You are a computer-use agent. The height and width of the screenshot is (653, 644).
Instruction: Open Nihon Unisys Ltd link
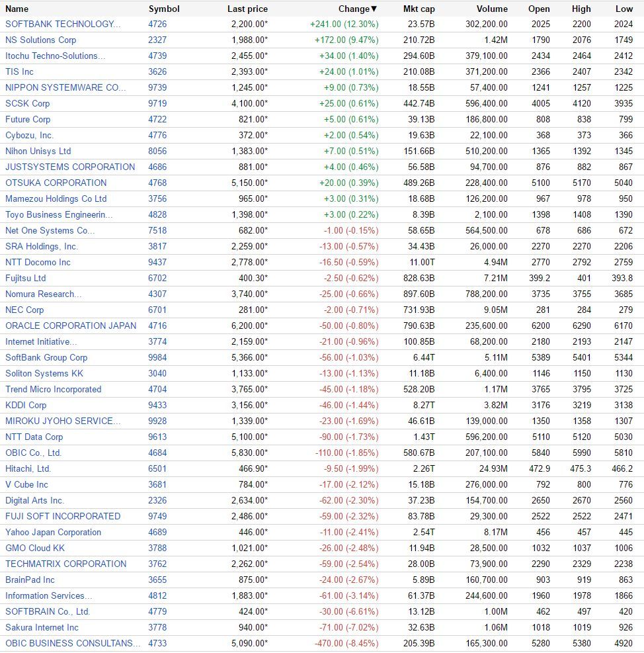coord(38,151)
